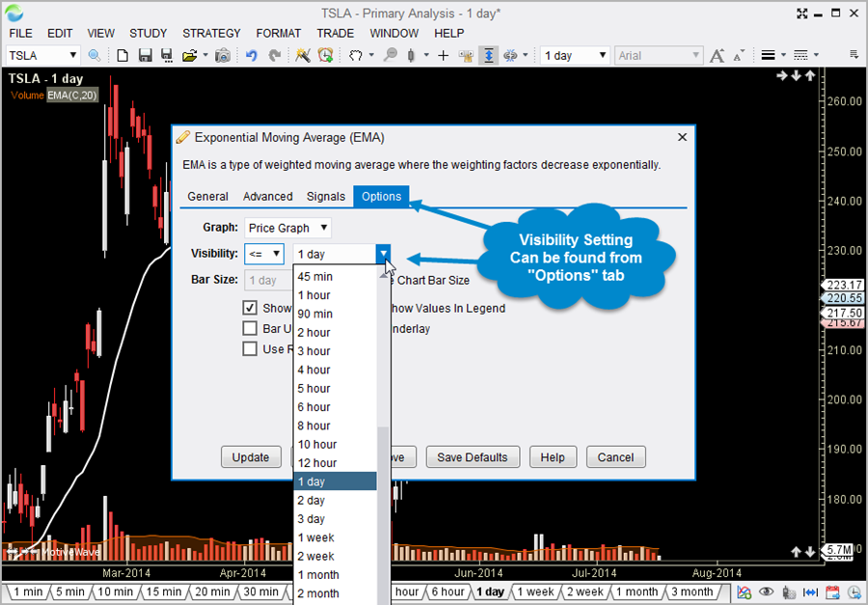Click the Update button

point(251,457)
